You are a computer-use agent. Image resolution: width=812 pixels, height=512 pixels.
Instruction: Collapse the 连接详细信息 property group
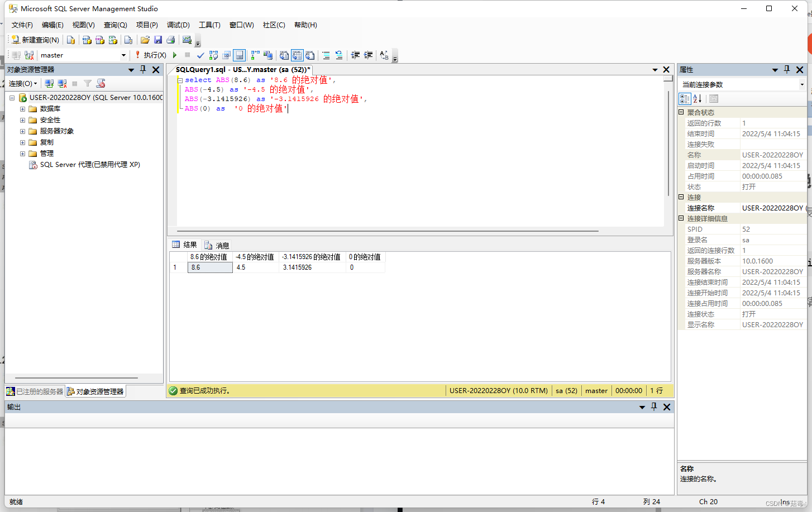click(x=681, y=218)
